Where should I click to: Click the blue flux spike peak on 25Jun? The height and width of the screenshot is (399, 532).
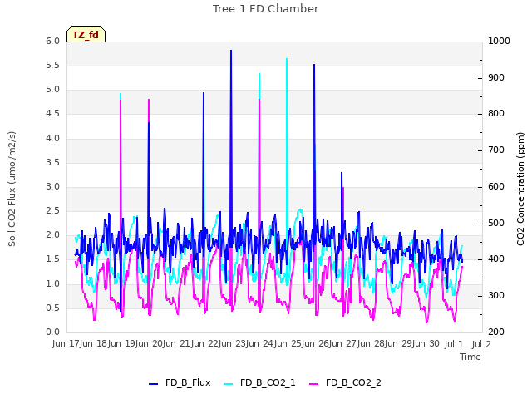(314, 65)
